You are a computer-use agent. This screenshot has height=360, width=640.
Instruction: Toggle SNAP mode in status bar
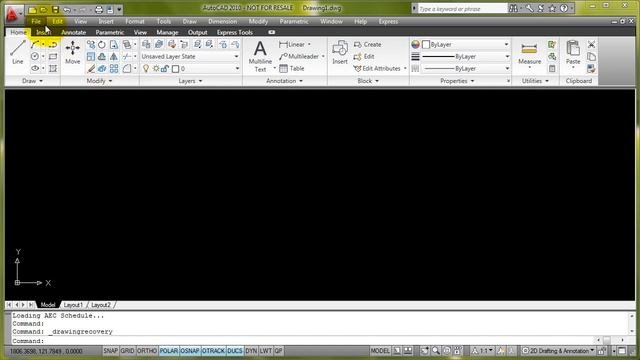(x=111, y=351)
